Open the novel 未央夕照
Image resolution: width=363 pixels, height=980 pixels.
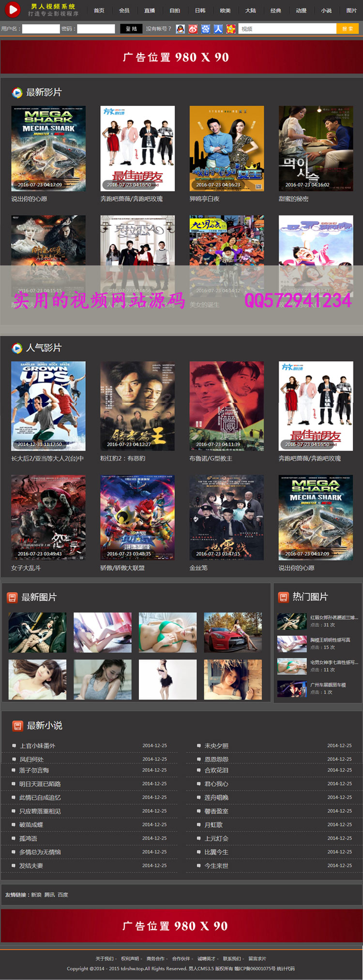(x=216, y=746)
